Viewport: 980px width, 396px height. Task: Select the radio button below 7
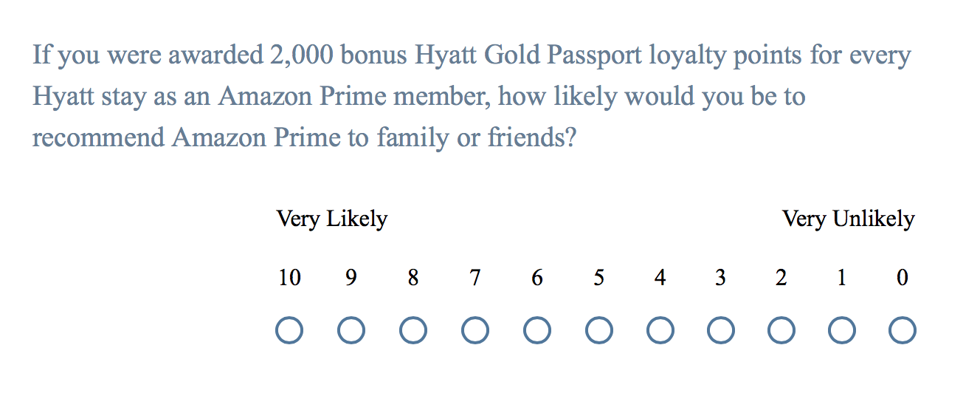pyautogui.click(x=475, y=330)
